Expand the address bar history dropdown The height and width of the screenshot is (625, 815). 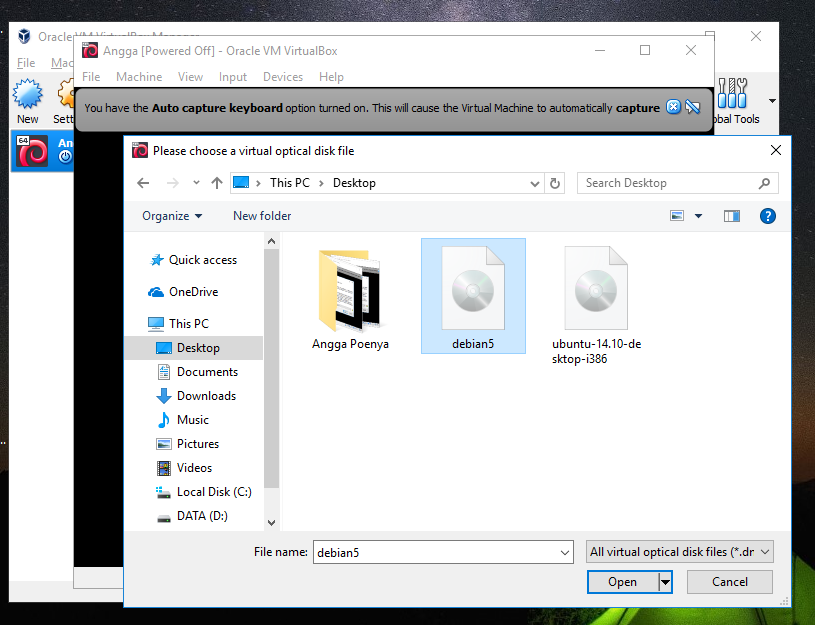coord(534,184)
